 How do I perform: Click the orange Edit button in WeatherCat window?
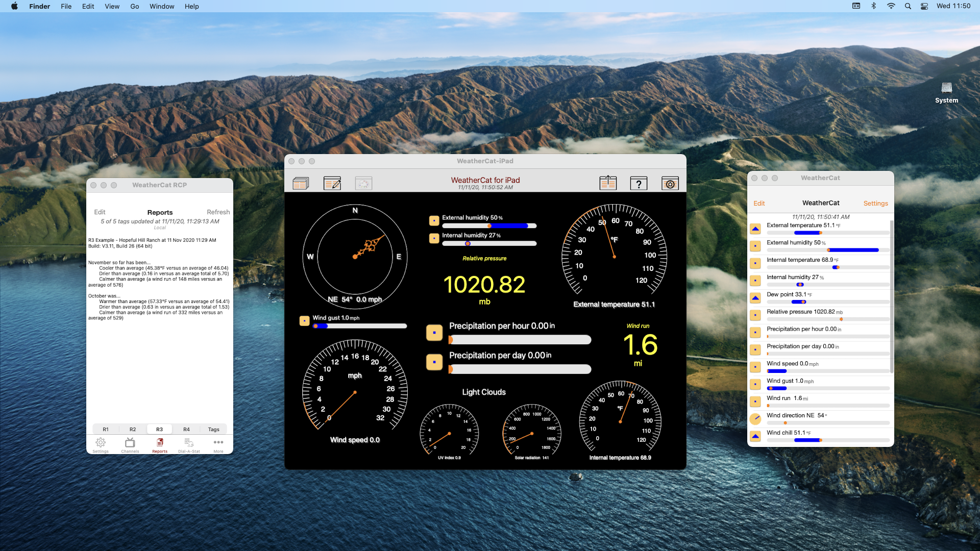point(759,203)
